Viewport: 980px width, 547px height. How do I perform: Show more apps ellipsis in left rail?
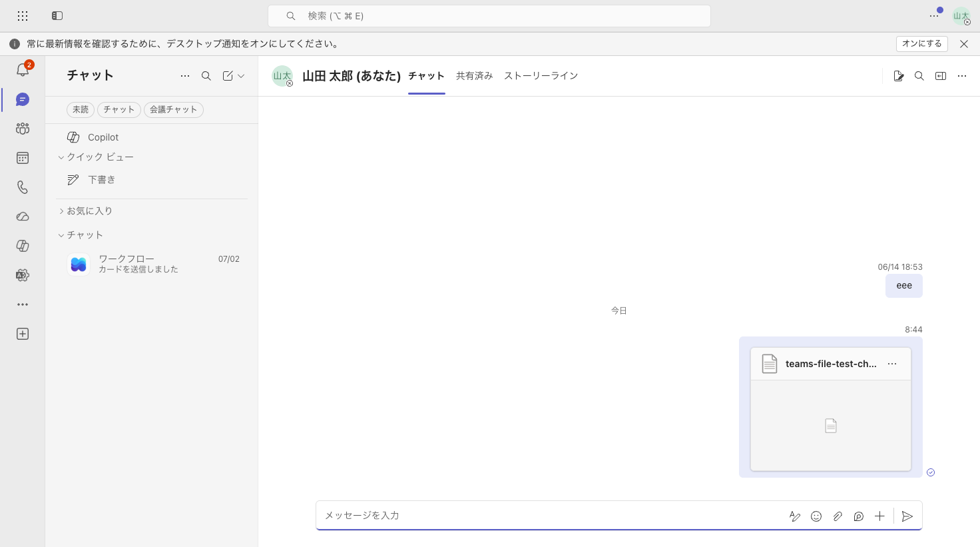point(23,304)
